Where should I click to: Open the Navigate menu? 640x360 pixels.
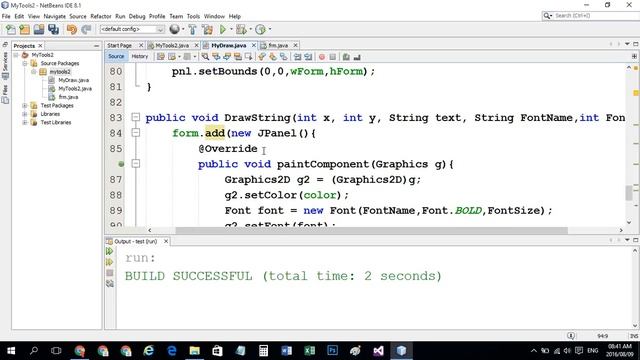[55, 16]
